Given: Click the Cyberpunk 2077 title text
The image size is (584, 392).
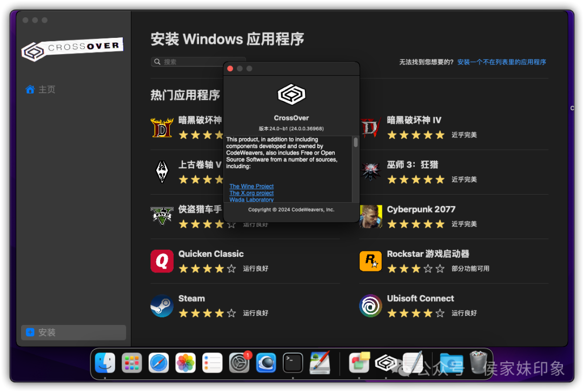Looking at the screenshot, I should [x=421, y=209].
